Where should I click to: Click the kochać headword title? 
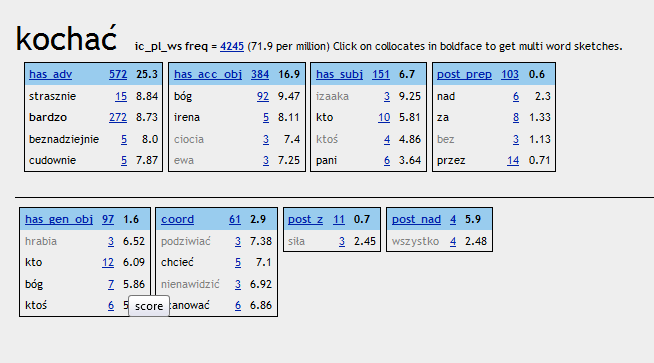[x=67, y=38]
